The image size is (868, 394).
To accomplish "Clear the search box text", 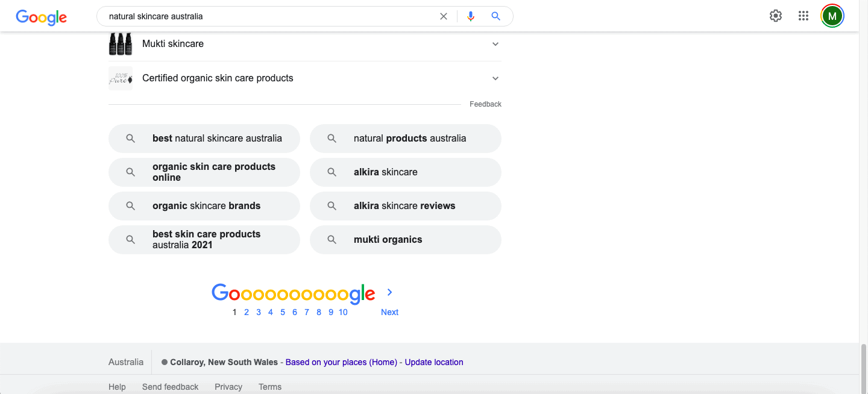I will coord(444,16).
